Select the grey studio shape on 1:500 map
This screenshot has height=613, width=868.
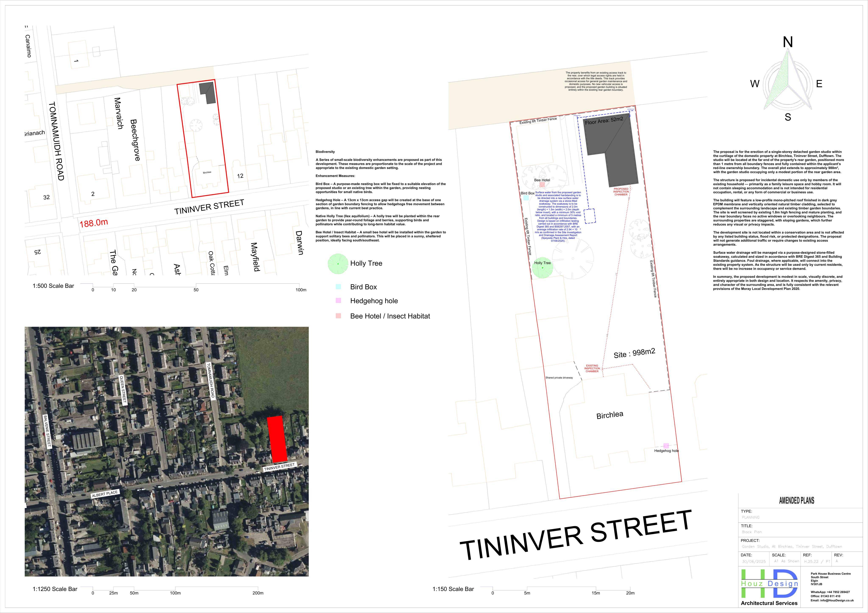[208, 93]
